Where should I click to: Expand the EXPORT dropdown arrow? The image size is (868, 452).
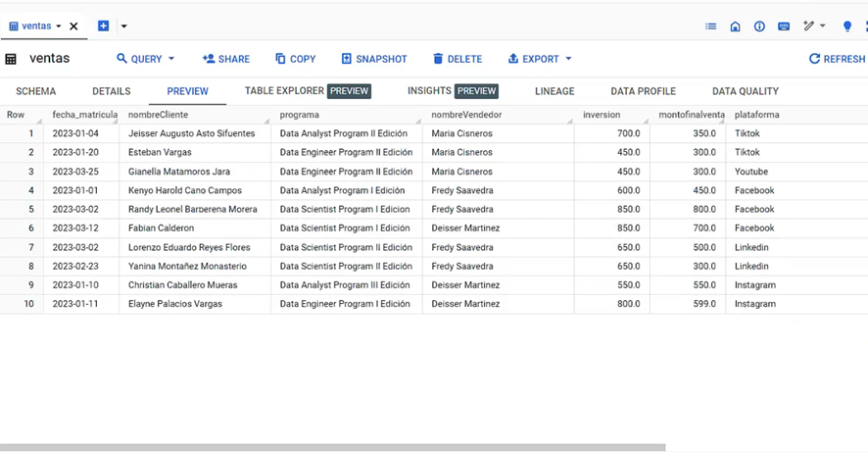coord(568,58)
